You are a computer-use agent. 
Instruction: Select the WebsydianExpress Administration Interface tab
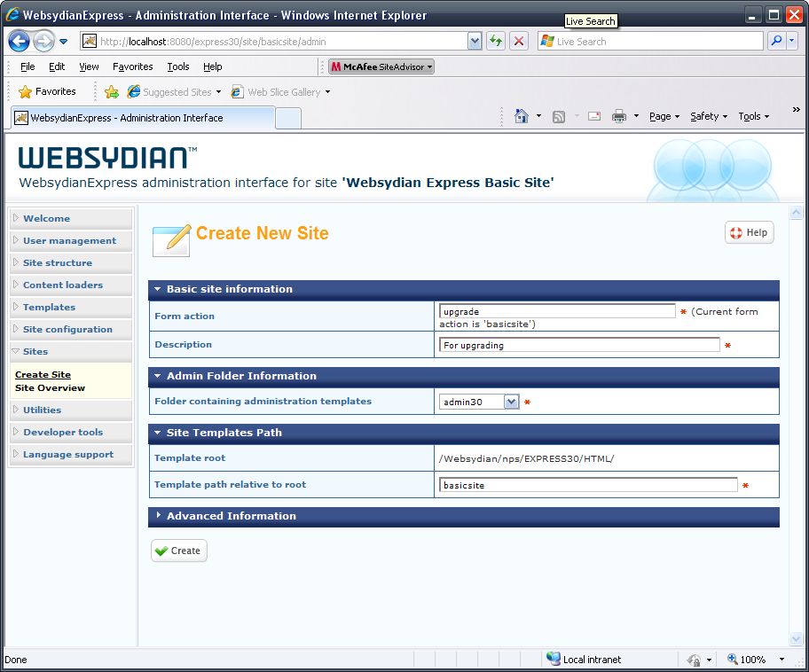[x=143, y=118]
